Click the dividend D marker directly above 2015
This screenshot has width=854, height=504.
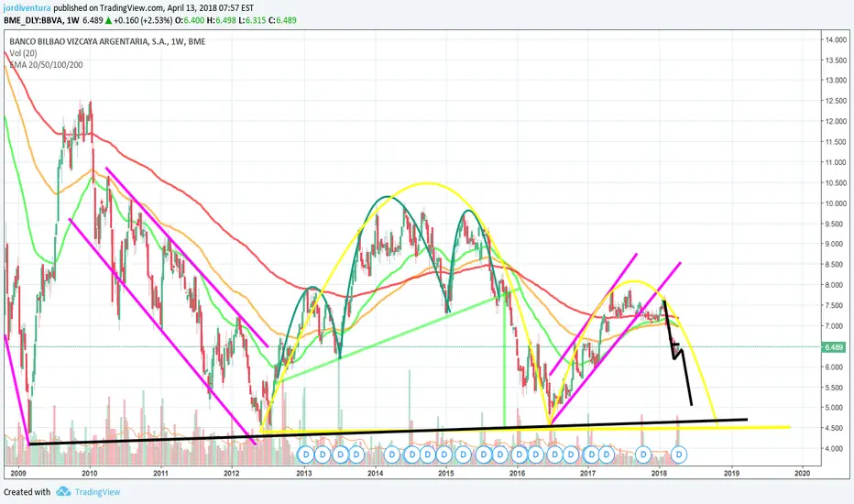click(x=445, y=454)
